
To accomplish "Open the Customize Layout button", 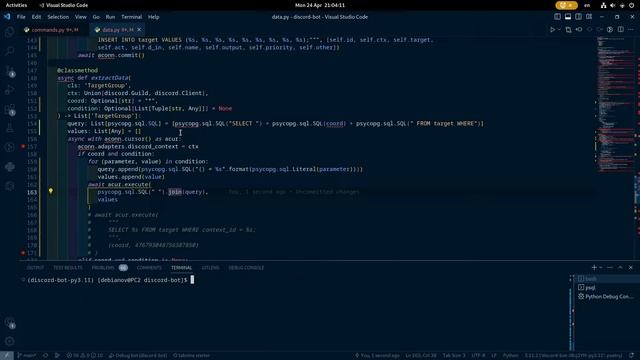I will pos(589,17).
